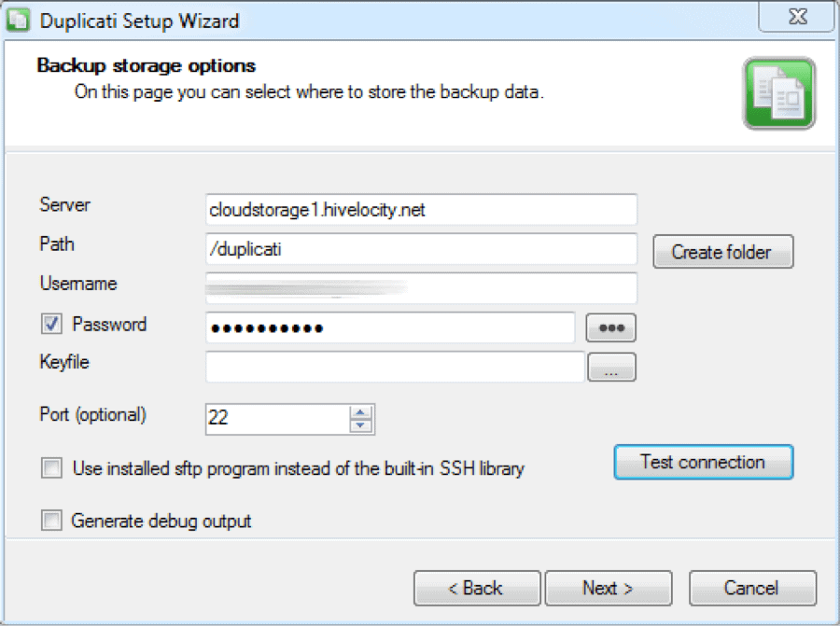Click the Duplicati title bar app icon
The width and height of the screenshot is (840, 626).
pos(18,20)
